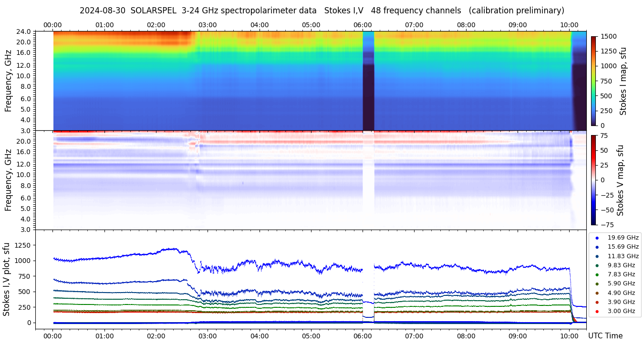This screenshot has width=644, height=346.
Task: Click the 9.83 GHz legend marker dot
Action: coord(597,265)
